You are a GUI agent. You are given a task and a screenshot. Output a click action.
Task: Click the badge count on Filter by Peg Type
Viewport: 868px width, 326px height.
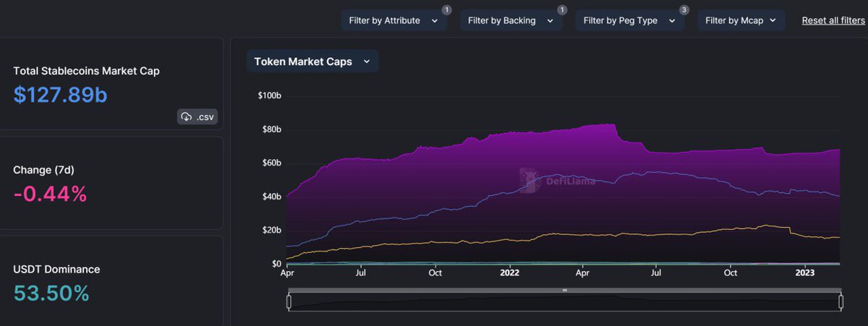pyautogui.click(x=684, y=10)
